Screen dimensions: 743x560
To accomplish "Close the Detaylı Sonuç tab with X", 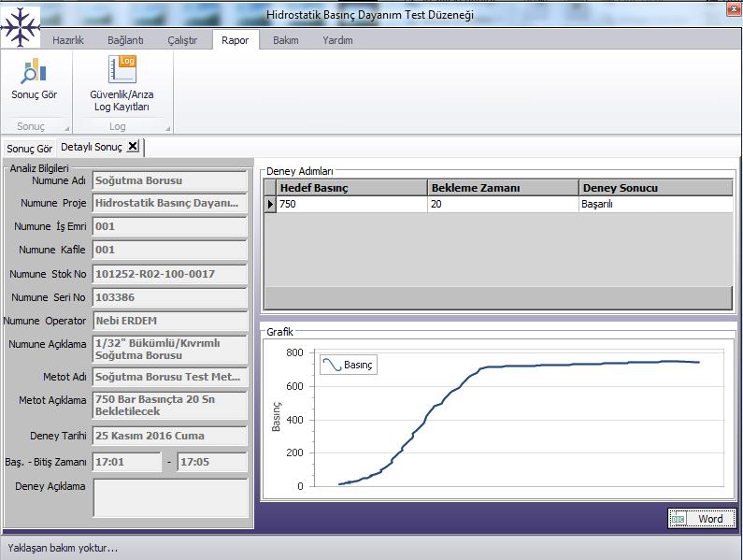I will (133, 146).
